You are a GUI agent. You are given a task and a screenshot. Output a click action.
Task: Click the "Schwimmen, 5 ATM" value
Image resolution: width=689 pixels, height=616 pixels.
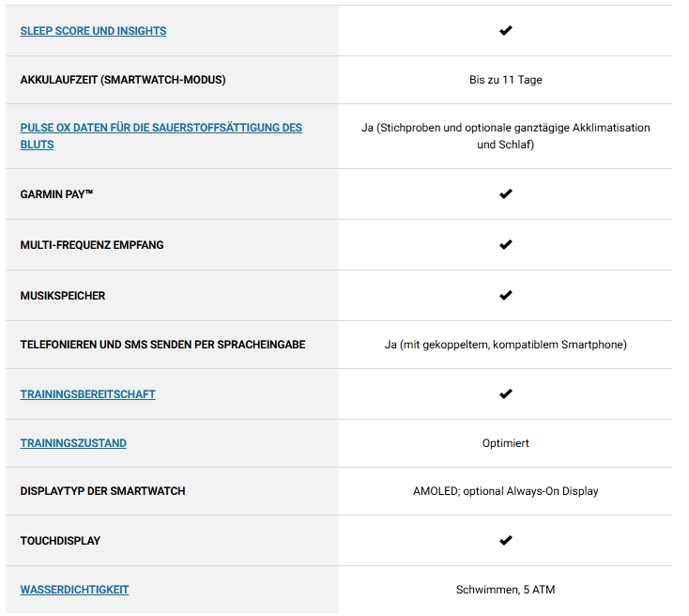click(505, 590)
